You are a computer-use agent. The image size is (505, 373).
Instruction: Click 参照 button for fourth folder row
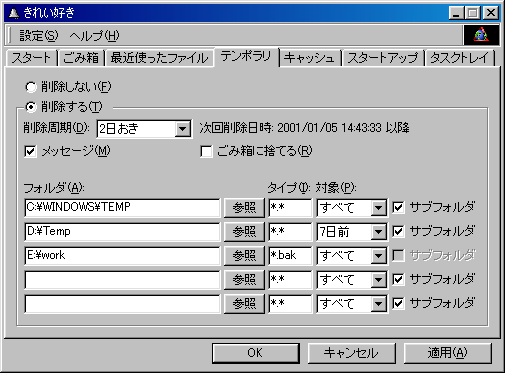244,280
